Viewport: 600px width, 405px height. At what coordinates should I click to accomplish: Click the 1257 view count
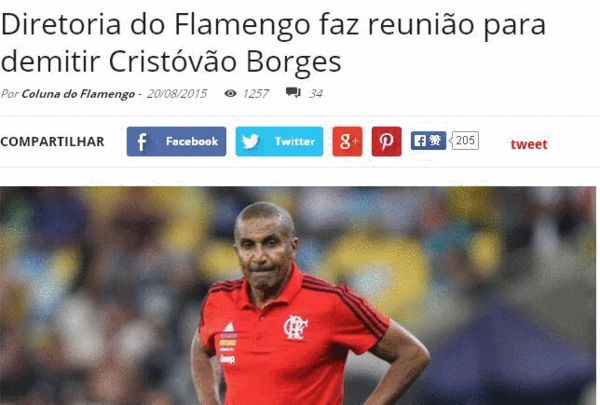[256, 94]
